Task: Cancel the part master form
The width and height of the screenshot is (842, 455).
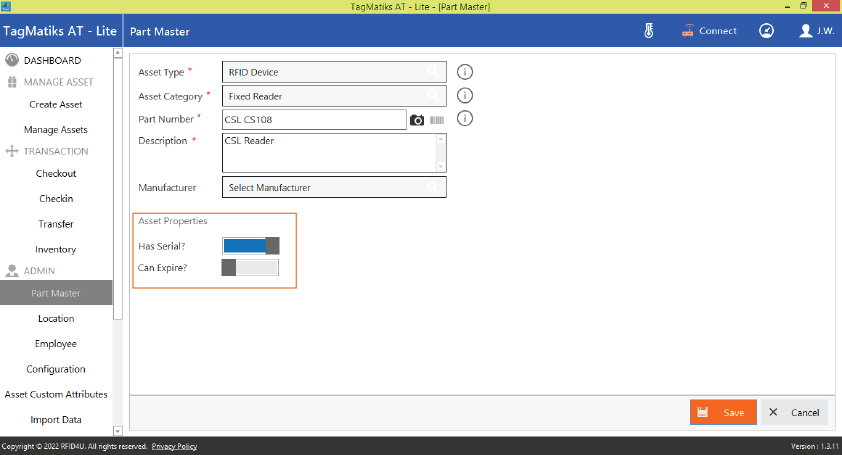Action: pos(794,412)
